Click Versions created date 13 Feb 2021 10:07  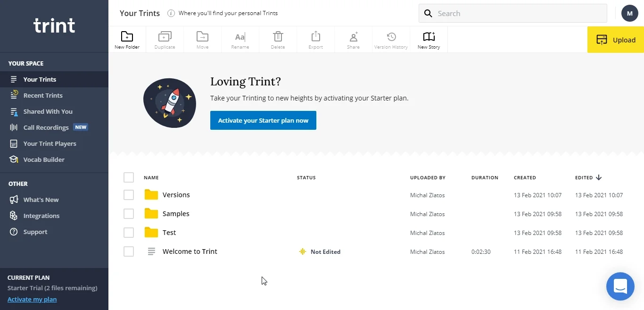tap(537, 195)
